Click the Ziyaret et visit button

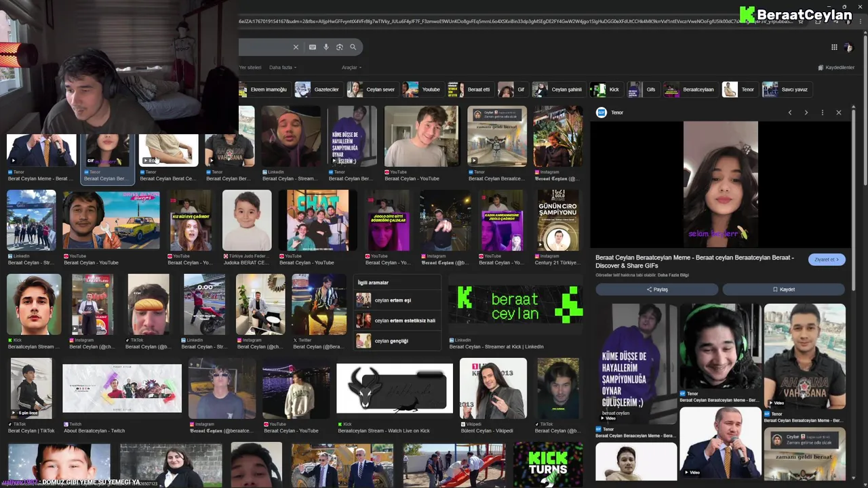[827, 260]
